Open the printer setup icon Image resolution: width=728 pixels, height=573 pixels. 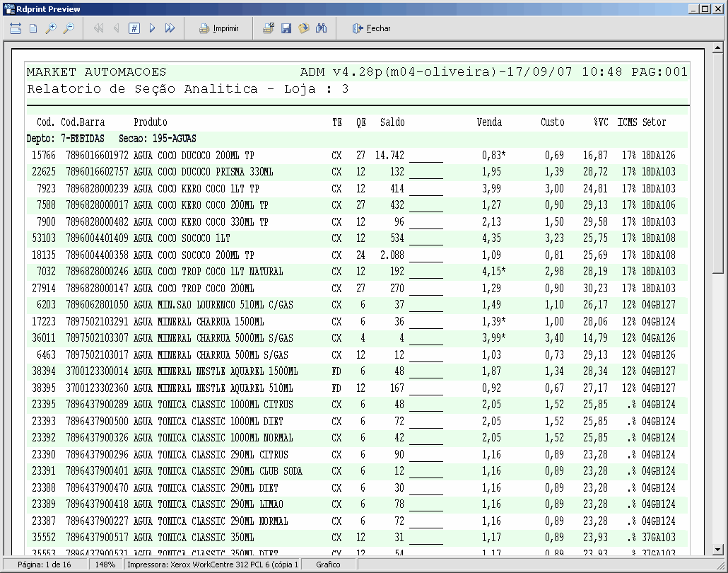[269, 28]
